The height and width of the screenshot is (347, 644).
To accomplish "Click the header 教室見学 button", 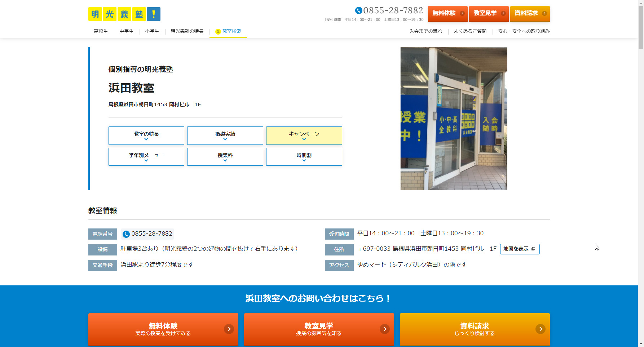I will [489, 14].
